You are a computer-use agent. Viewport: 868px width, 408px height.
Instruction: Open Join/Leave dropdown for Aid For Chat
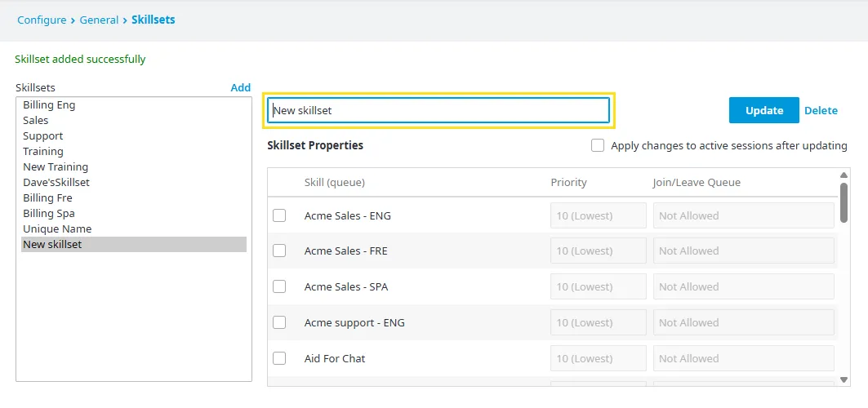[744, 359]
